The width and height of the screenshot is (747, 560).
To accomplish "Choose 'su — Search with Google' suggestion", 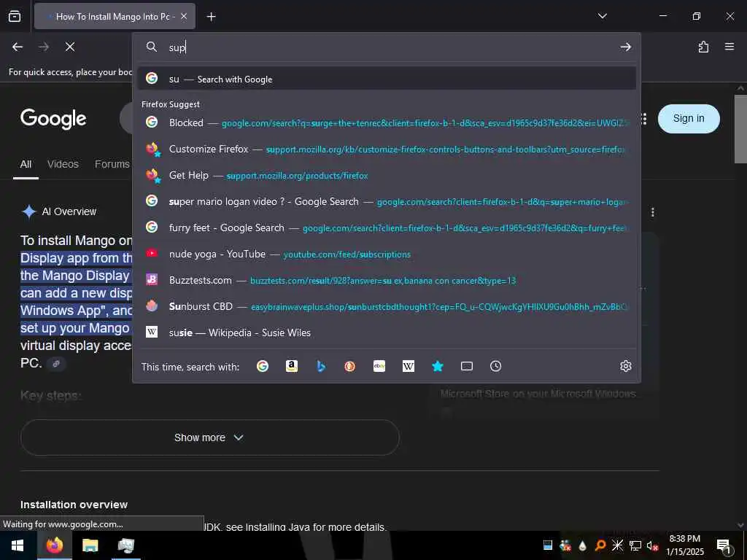I will 387,79.
